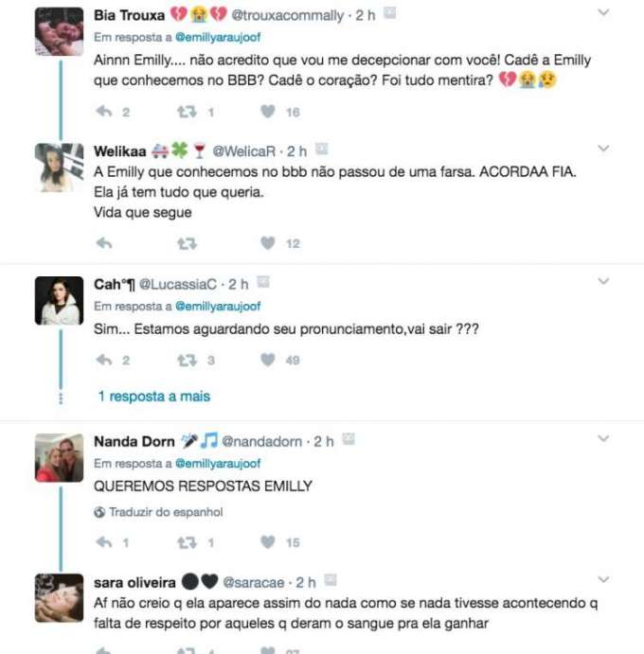Reply to Cah's tweet about pronunciamento
Image resolution: width=644 pixels, height=654 pixels.
point(104,360)
